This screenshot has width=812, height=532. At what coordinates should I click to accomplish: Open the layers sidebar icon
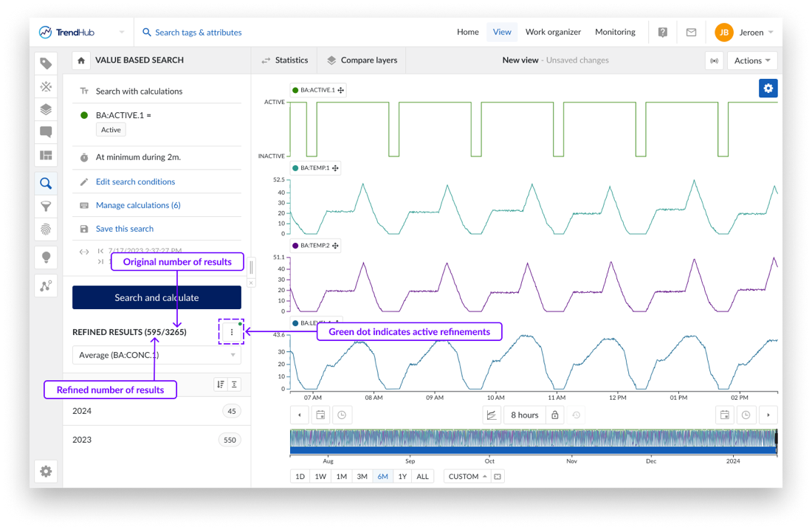[46, 109]
